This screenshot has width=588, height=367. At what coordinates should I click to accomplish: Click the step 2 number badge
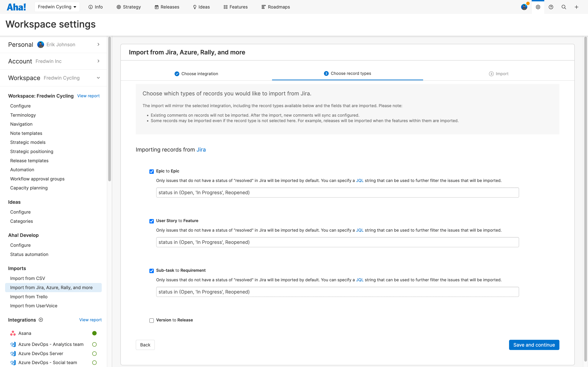tap(326, 73)
